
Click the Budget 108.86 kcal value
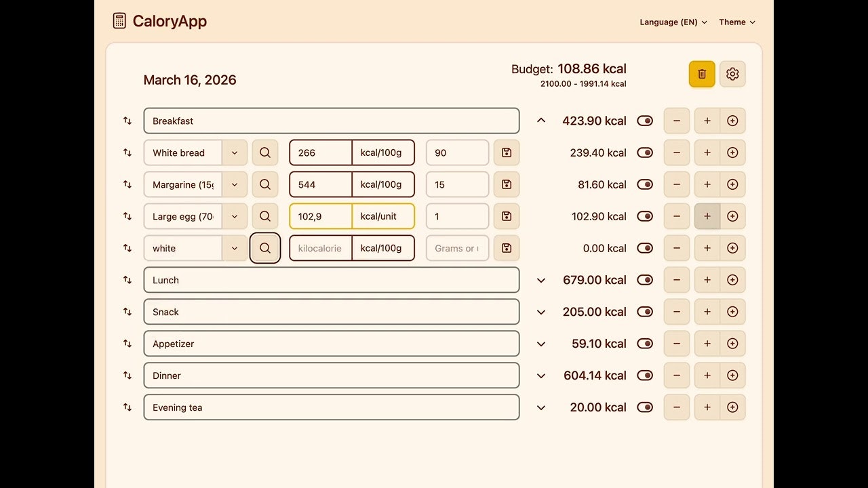point(591,68)
